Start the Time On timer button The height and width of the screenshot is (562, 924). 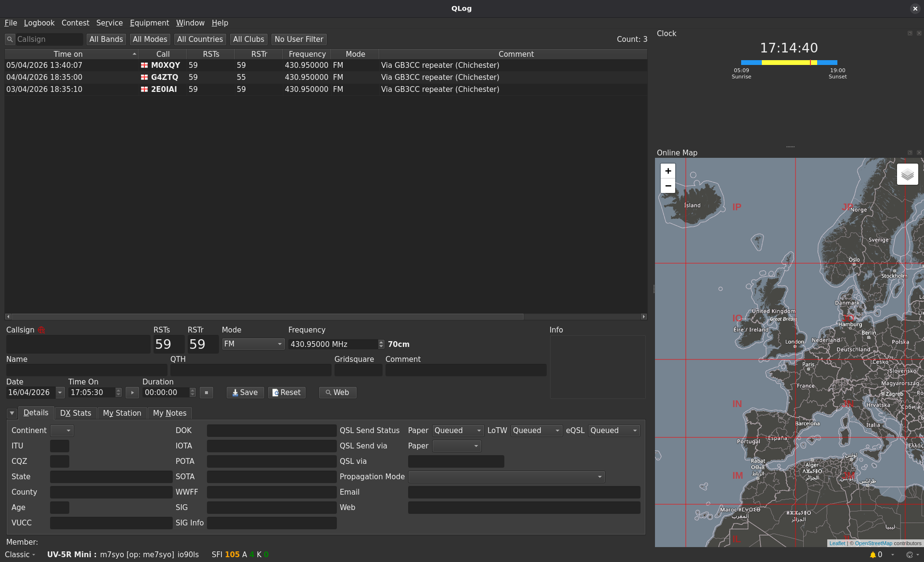point(132,393)
